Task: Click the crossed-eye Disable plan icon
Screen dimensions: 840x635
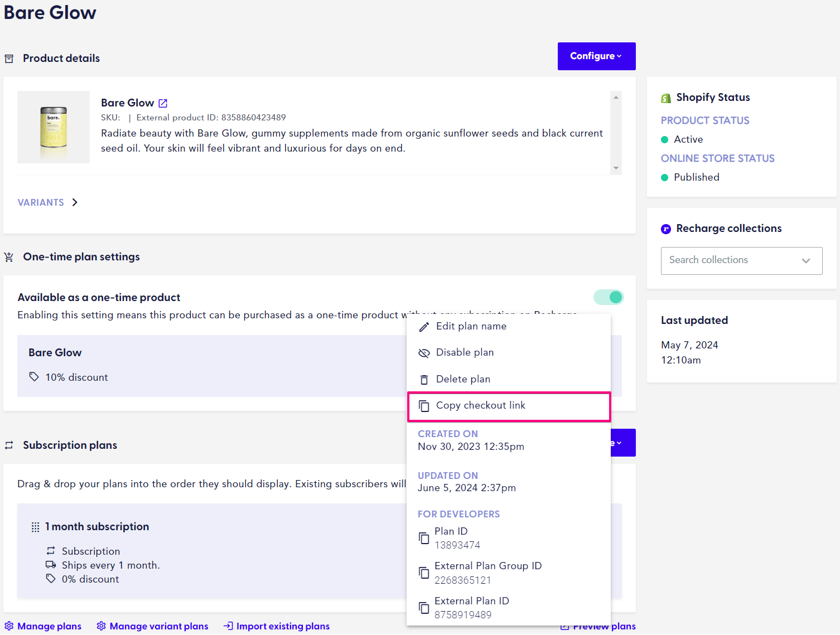Action: pos(424,353)
